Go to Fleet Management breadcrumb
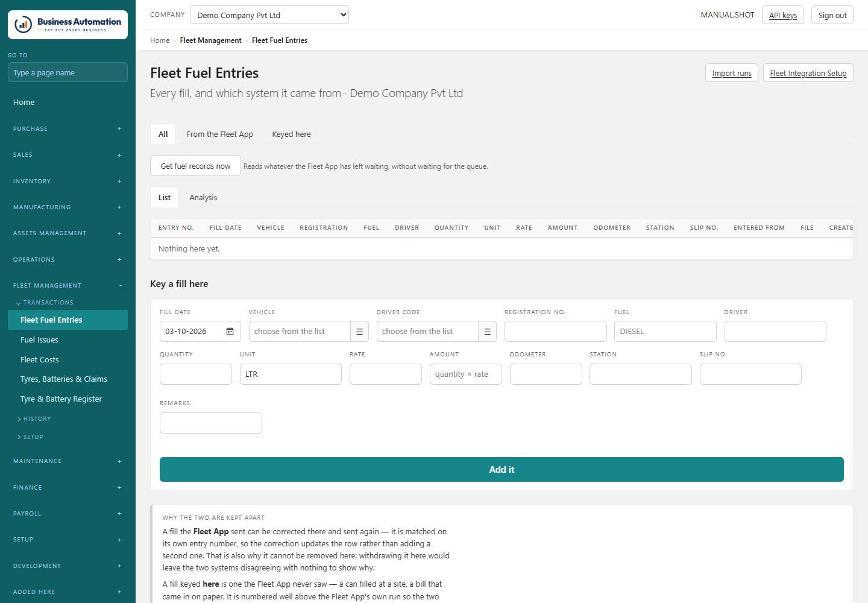This screenshot has width=868, height=603. click(x=210, y=40)
